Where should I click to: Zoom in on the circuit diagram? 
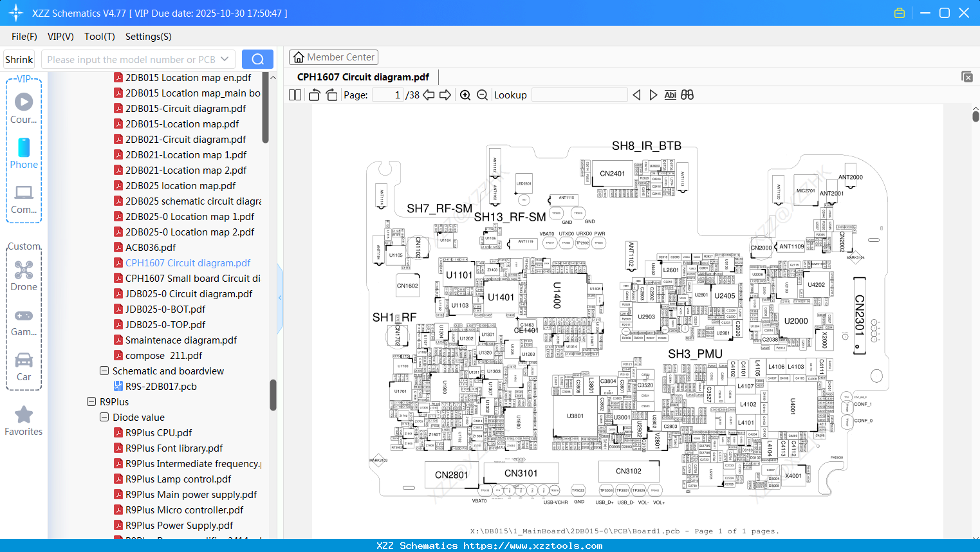[465, 95]
